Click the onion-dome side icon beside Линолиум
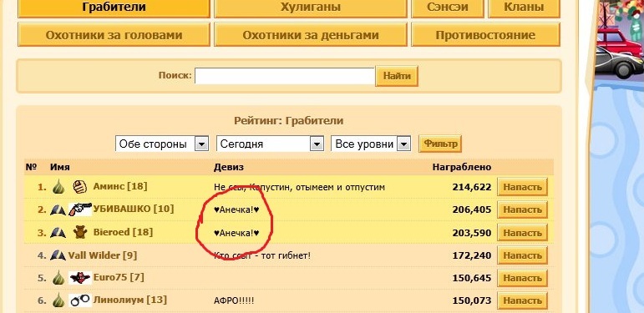This screenshot has height=313, width=644. 58,300
